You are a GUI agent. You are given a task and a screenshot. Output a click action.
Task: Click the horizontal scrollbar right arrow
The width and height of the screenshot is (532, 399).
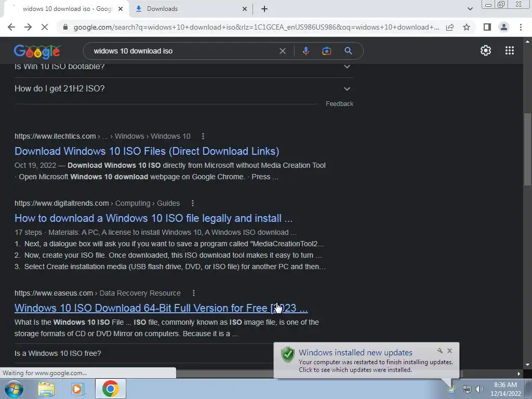(x=519, y=374)
